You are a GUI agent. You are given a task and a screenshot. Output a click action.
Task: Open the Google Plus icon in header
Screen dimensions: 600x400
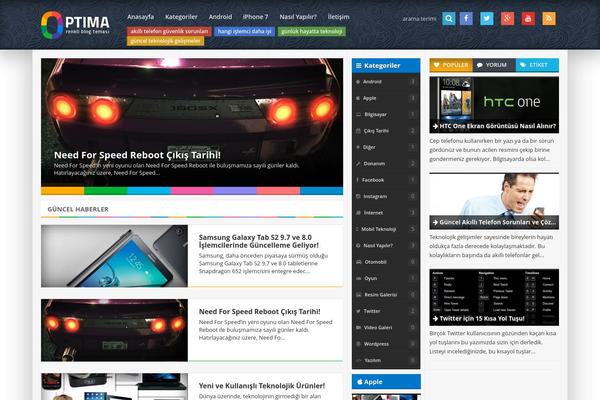(x=507, y=18)
